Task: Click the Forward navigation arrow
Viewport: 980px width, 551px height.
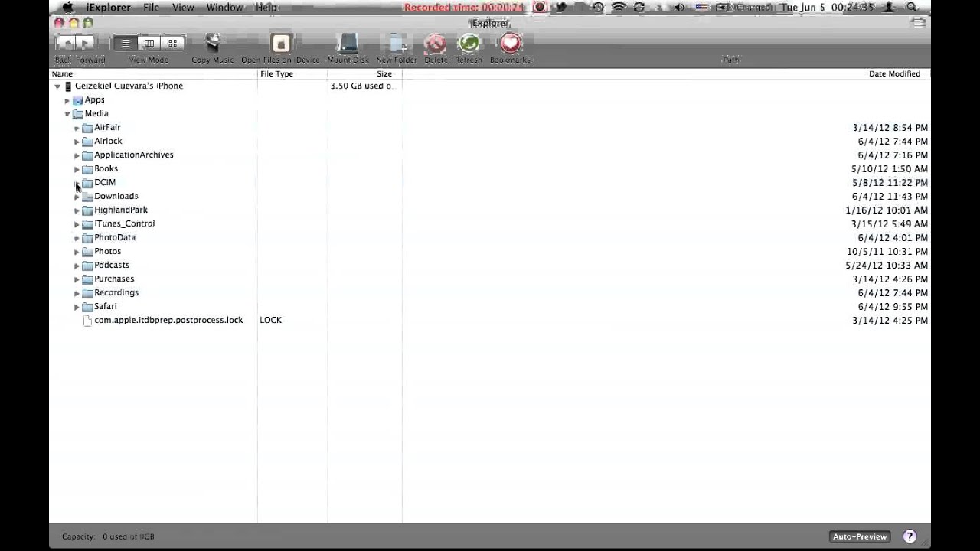Action: (86, 44)
